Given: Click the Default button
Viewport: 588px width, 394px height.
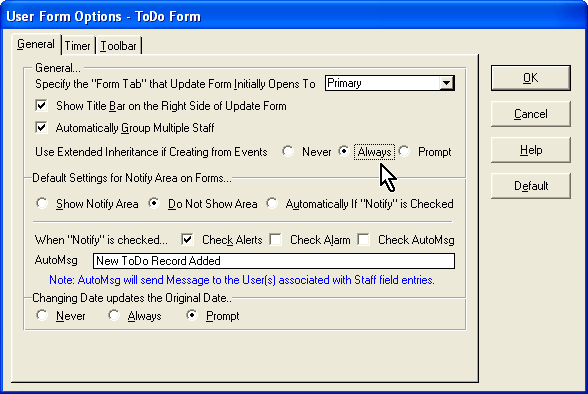Looking at the screenshot, I should click(531, 186).
